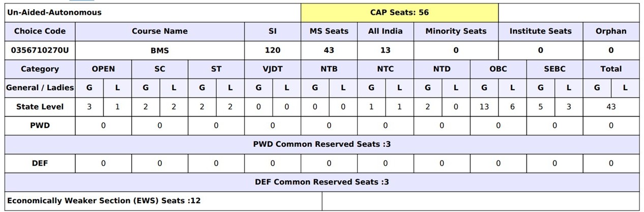Select the Economically Weaker Section seats text
This screenshot has width=644, height=212.
[x=104, y=201]
